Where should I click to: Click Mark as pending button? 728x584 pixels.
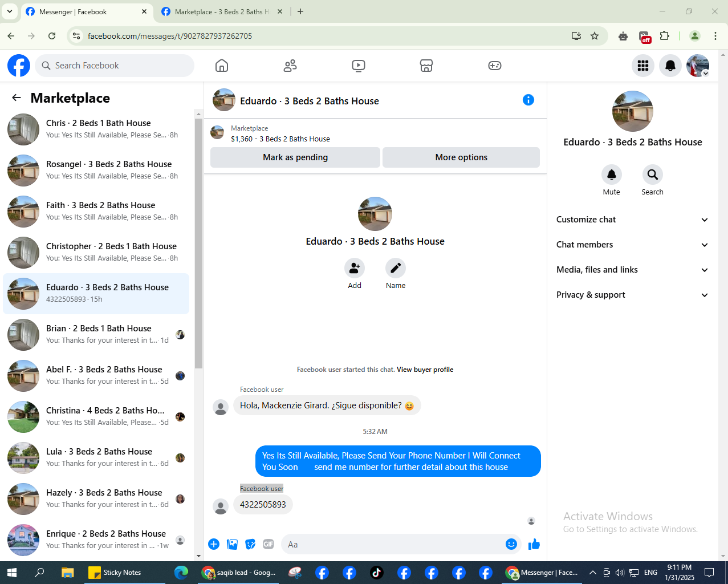(x=295, y=157)
